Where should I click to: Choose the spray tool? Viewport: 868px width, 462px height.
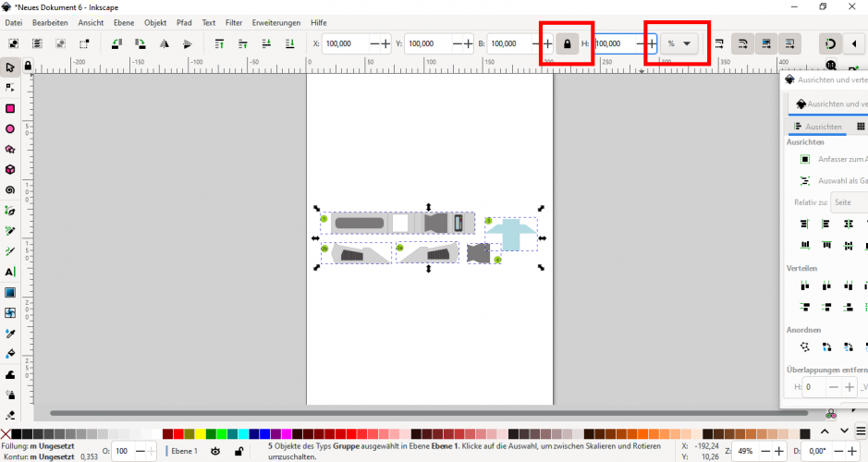pos(10,395)
